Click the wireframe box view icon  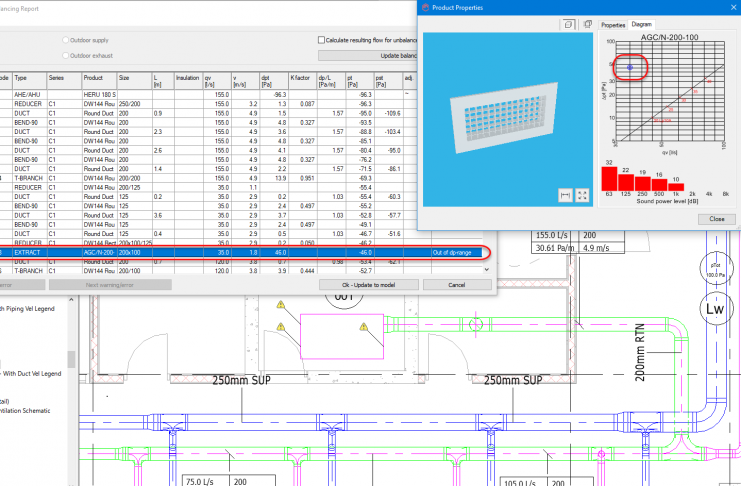click(x=587, y=23)
